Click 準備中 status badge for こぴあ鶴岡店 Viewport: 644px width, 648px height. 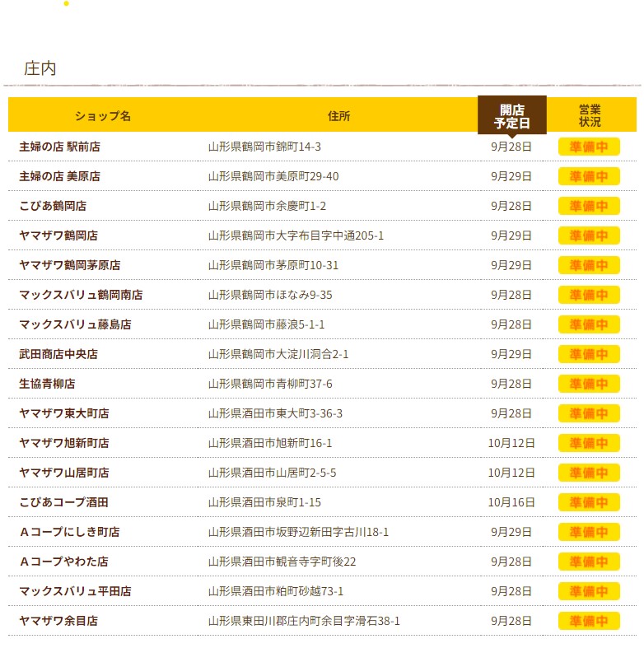(589, 206)
